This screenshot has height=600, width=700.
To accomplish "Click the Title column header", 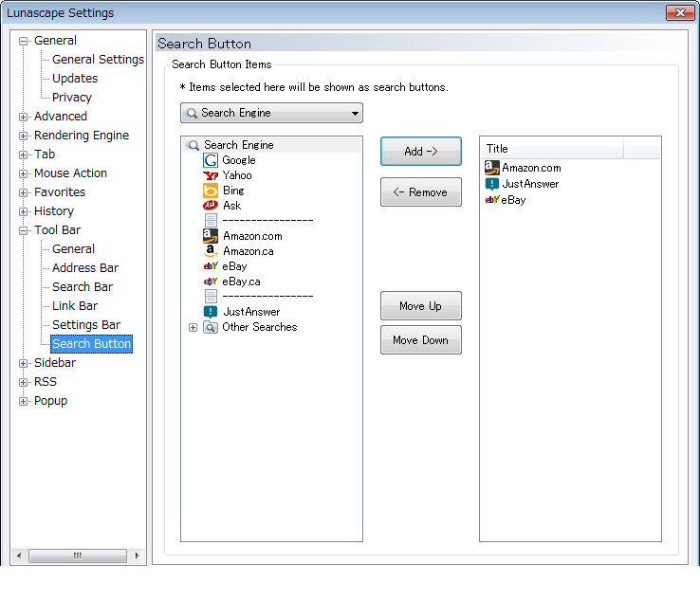I will (552, 149).
